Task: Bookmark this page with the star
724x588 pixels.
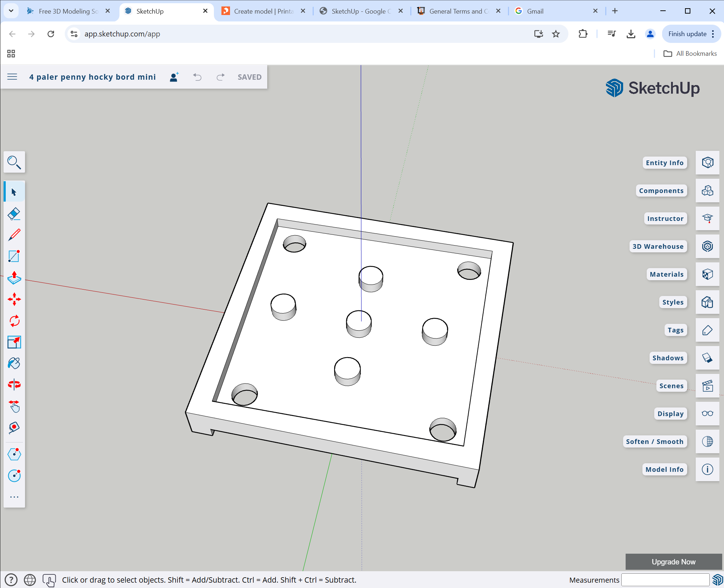Action: [556, 34]
